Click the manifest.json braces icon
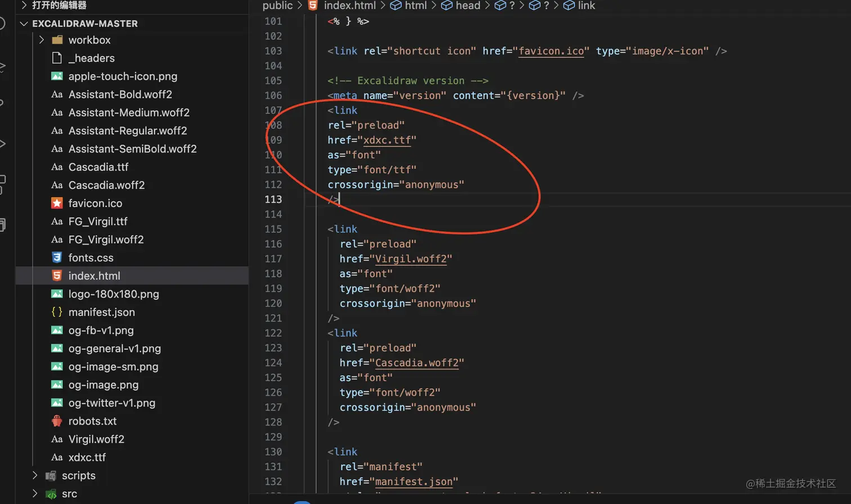The height and width of the screenshot is (504, 851). pos(57,312)
